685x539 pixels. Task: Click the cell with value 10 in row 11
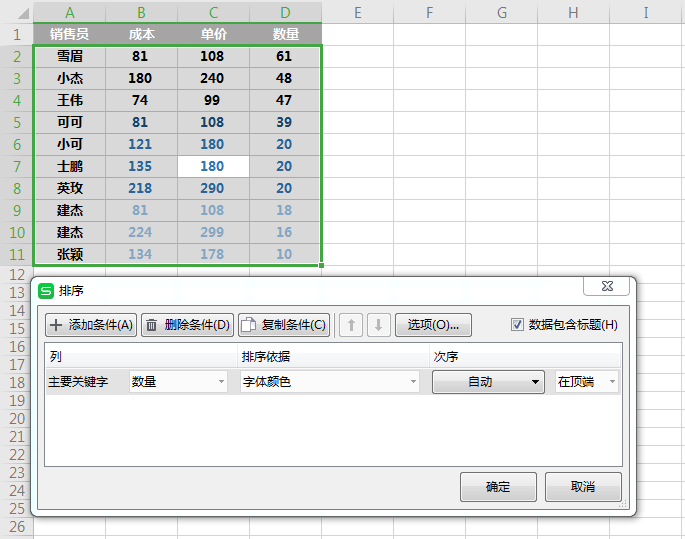[x=285, y=254]
